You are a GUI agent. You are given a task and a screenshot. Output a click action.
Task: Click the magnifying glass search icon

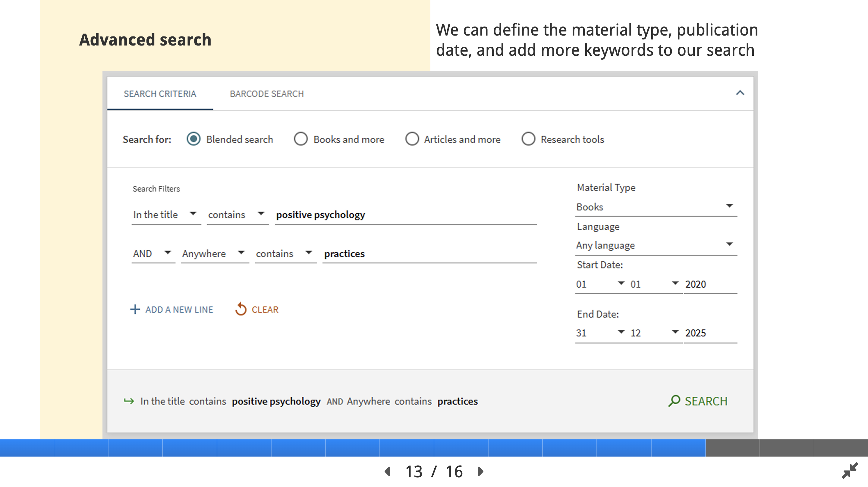674,401
